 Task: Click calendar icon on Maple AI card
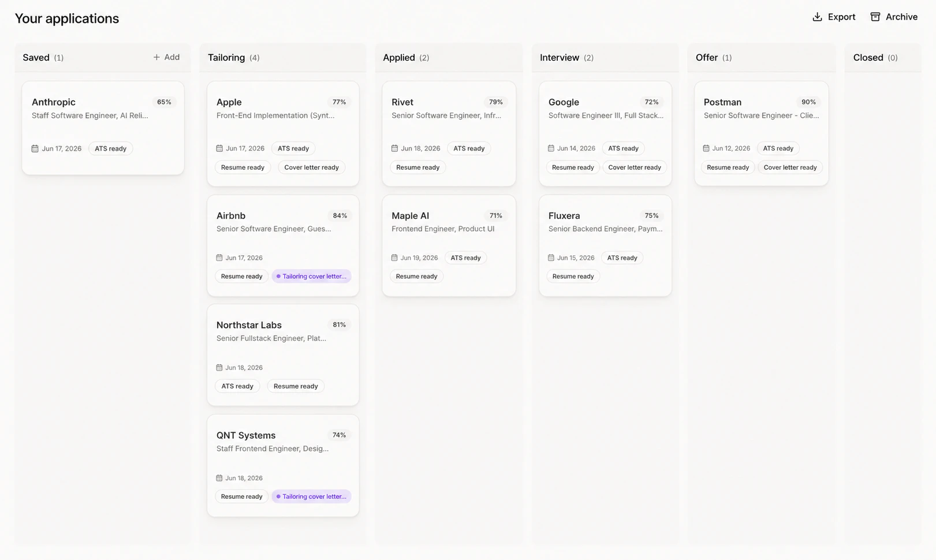(x=394, y=257)
